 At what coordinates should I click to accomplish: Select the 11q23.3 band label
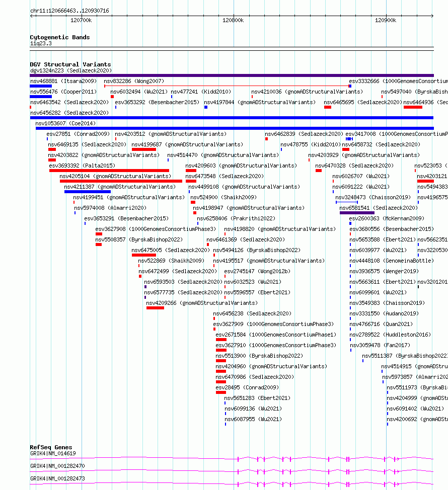(41, 43)
